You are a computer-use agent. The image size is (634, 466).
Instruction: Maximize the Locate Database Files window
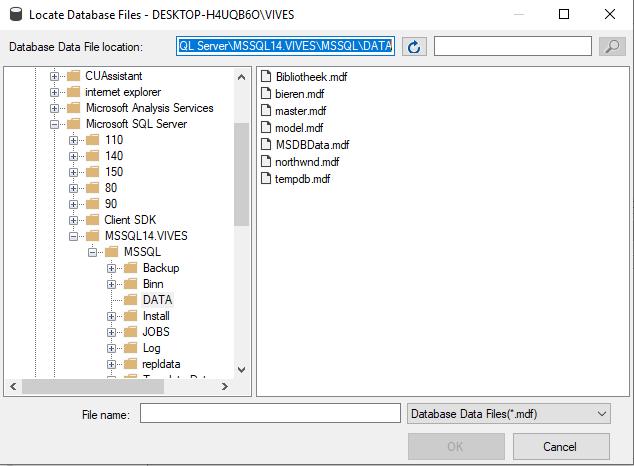pyautogui.click(x=564, y=15)
